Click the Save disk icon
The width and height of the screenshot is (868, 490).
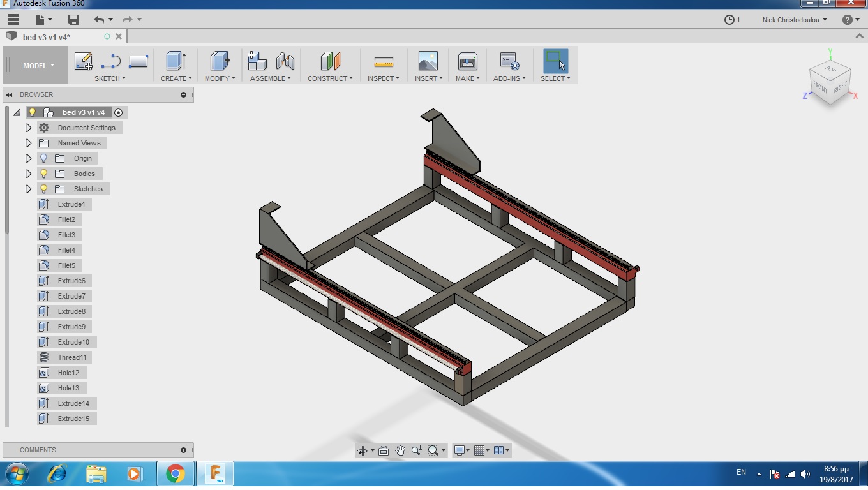[73, 20]
